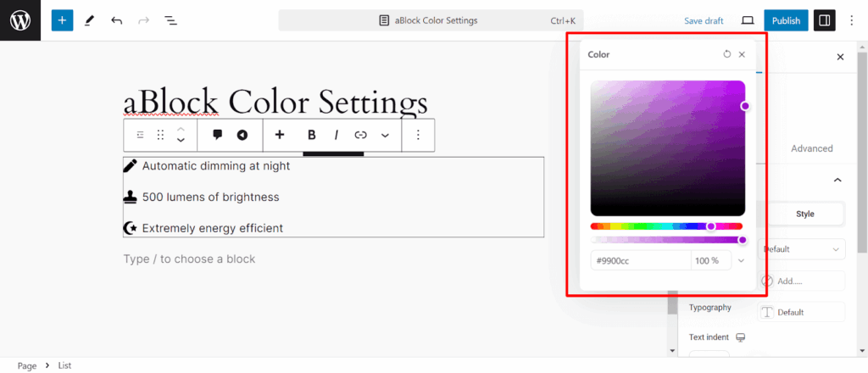Apply italic formatting
The height and width of the screenshot is (373, 868).
tap(336, 135)
